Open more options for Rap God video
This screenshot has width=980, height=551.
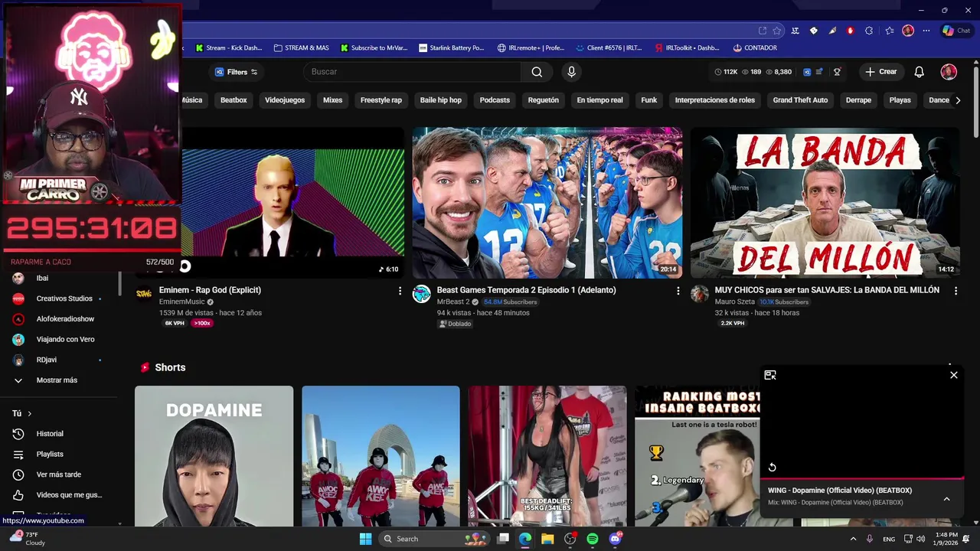point(400,291)
